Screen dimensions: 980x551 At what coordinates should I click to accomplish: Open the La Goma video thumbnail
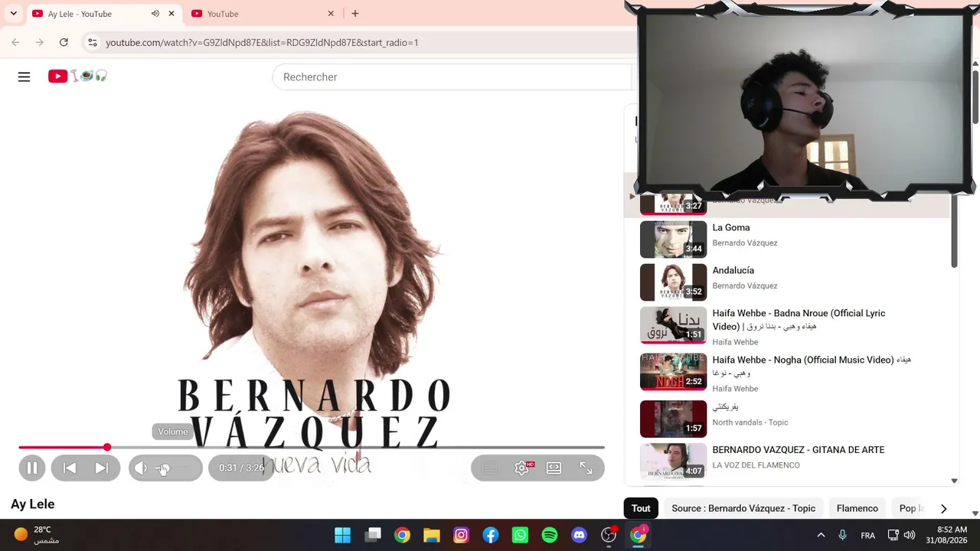(673, 240)
